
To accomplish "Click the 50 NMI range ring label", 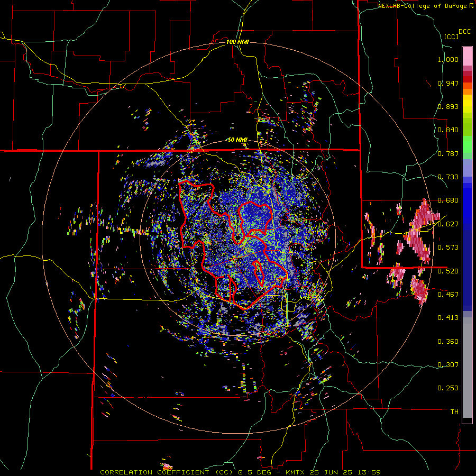I will [237, 140].
